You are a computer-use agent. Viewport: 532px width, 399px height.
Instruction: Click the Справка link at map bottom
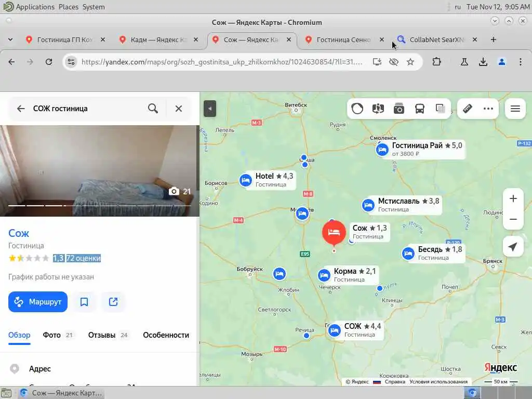[x=395, y=382]
